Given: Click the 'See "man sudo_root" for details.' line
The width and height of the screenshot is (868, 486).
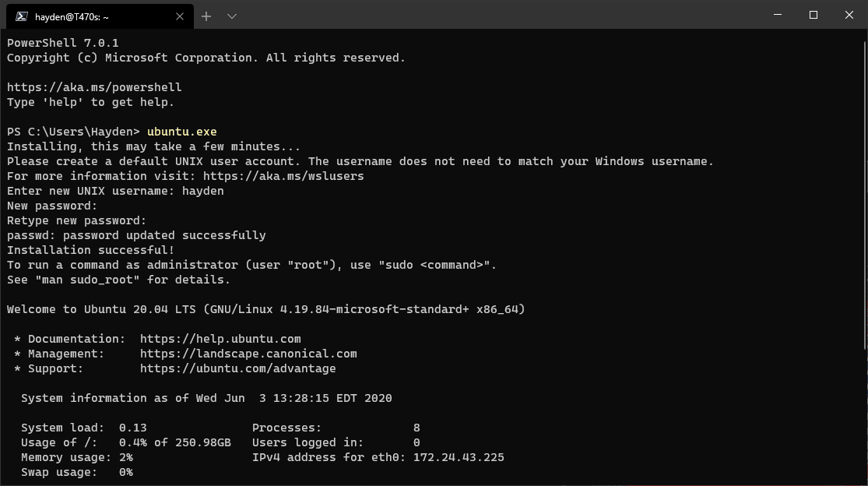Looking at the screenshot, I should [118, 280].
